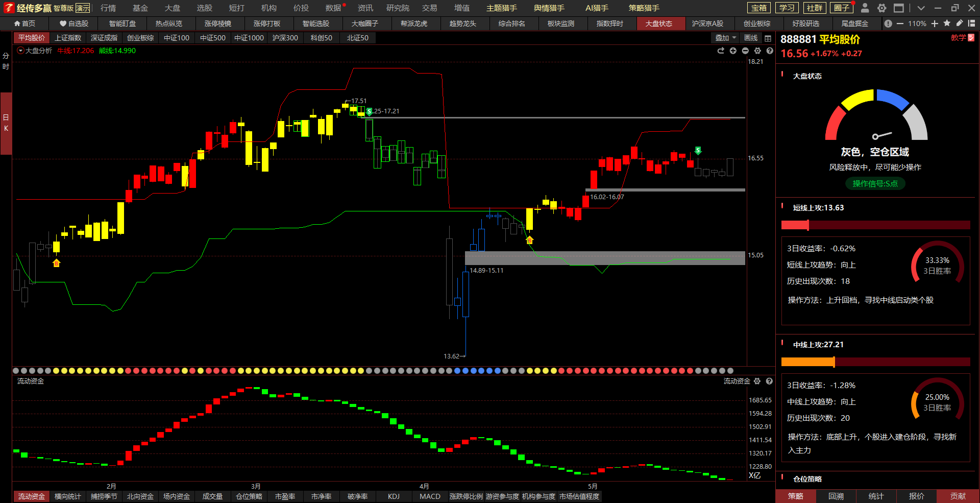
Task: Open the 主题猎手 top menu
Action: (x=502, y=8)
